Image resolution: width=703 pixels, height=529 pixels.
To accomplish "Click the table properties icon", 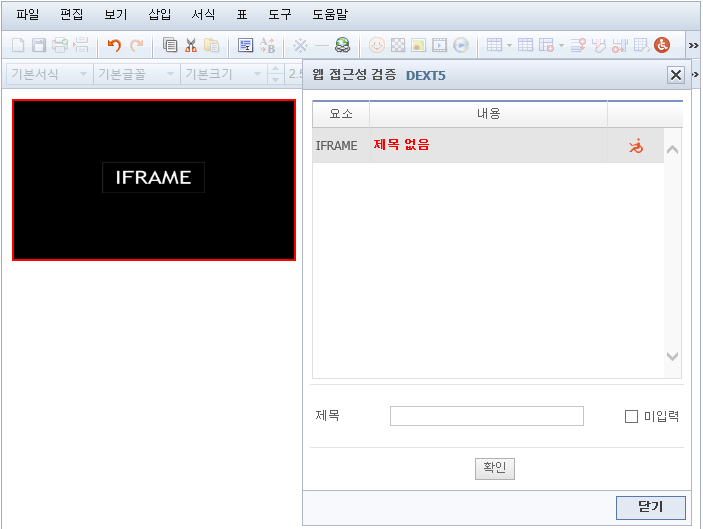I will (525, 45).
